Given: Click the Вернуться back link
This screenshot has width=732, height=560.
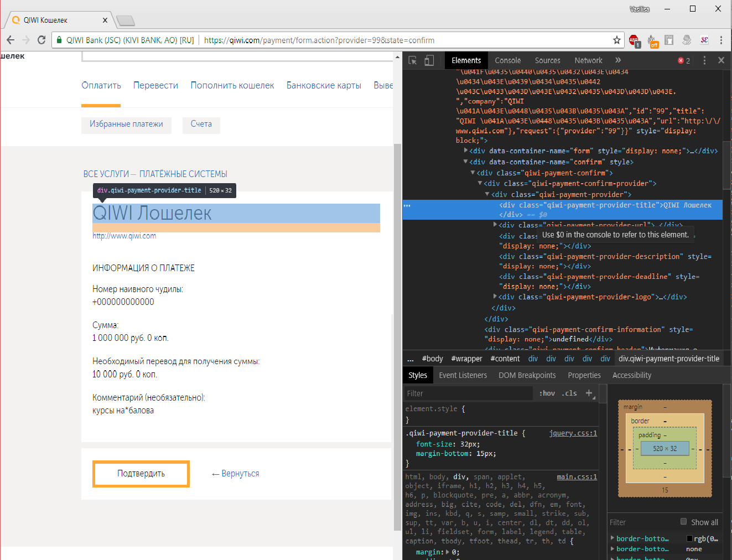Looking at the screenshot, I should point(236,474).
